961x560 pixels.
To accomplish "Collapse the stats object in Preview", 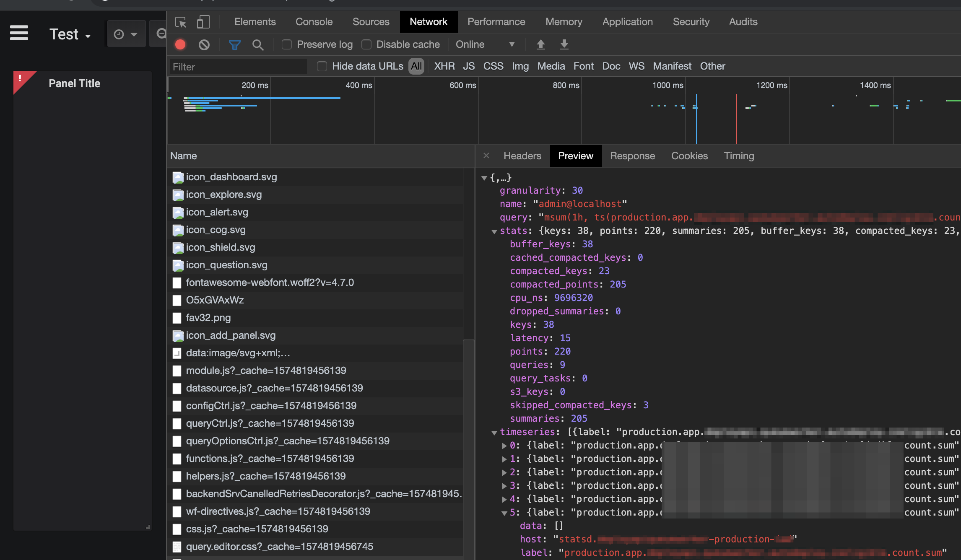I will click(496, 231).
